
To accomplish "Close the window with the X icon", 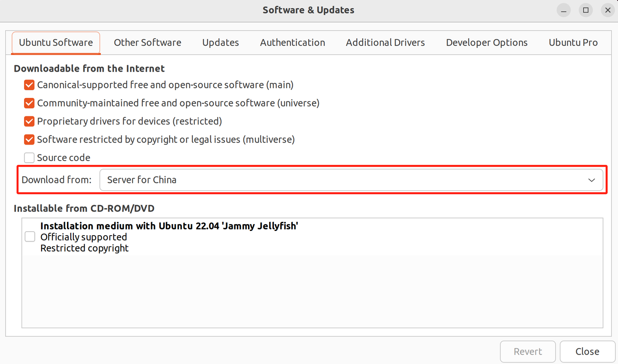I will point(608,10).
